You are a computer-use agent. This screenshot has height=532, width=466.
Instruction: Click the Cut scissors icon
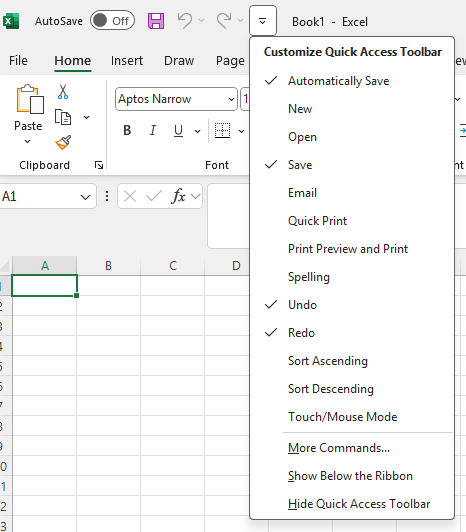tap(63, 91)
